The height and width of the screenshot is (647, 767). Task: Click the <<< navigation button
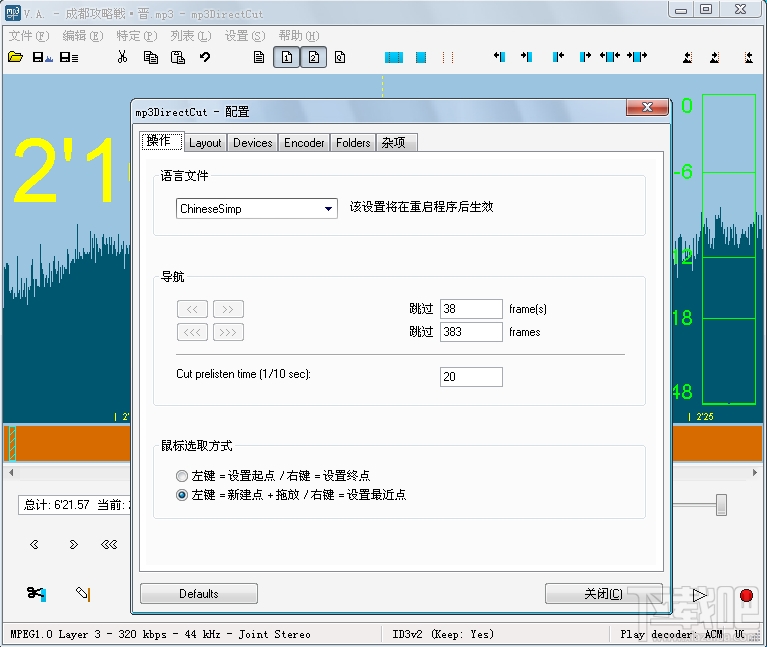(x=192, y=332)
